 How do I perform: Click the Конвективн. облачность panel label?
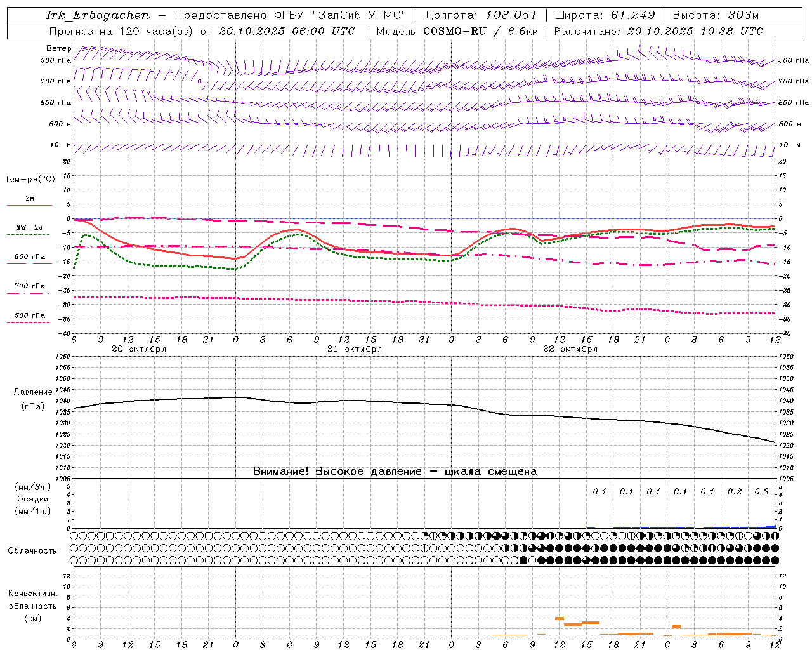pos(32,600)
